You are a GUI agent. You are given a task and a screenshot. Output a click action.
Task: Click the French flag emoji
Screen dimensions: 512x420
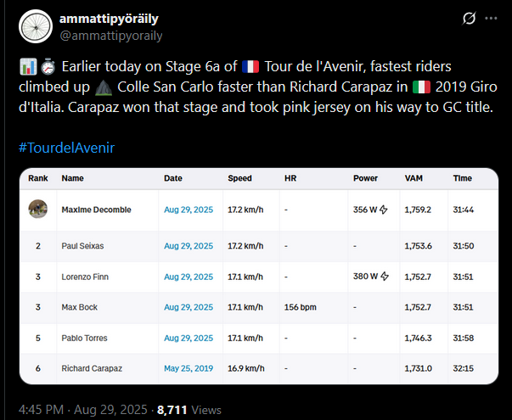coord(250,66)
